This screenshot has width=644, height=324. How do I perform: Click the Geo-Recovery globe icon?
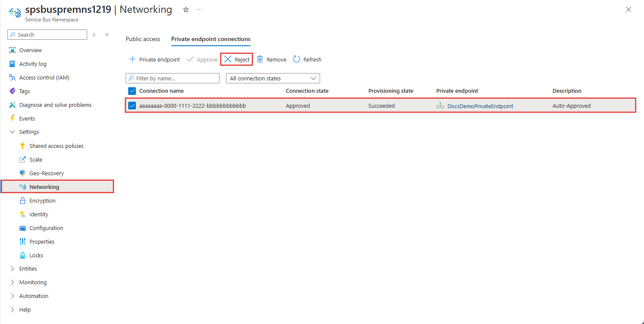23,173
